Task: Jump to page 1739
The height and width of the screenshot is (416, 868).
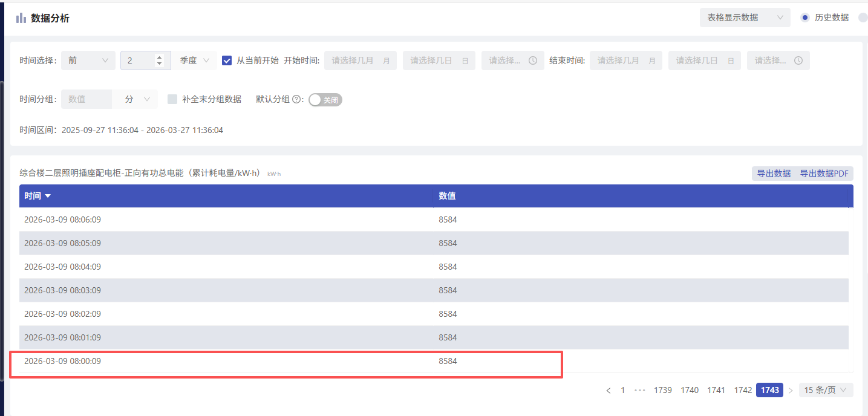Action: click(x=663, y=390)
